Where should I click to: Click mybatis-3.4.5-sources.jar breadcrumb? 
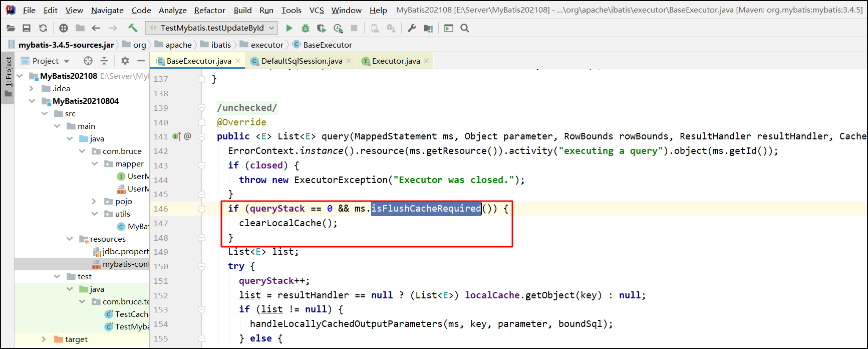tap(66, 45)
